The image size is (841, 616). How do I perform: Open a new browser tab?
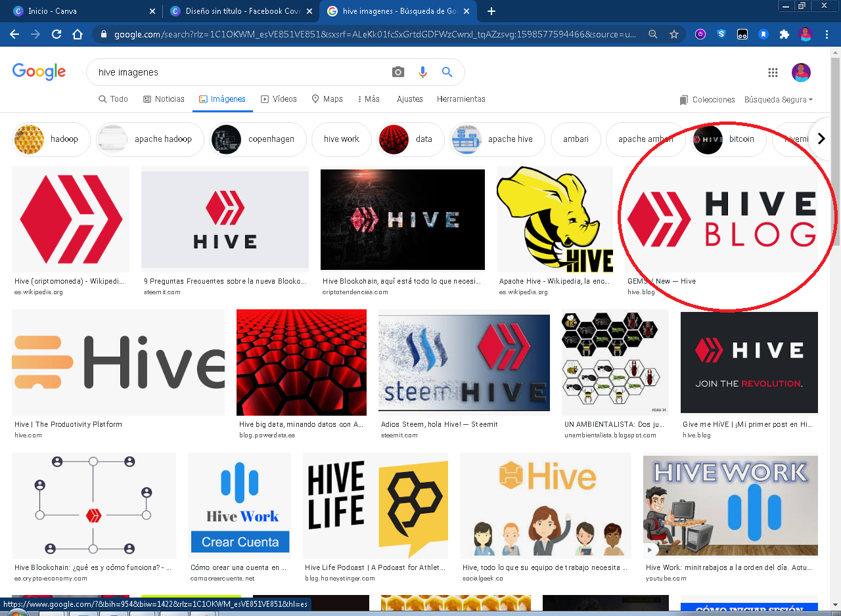pos(491,11)
